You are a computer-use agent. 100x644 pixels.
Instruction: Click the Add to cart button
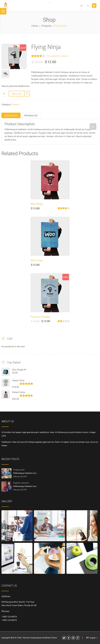[x=17, y=94]
